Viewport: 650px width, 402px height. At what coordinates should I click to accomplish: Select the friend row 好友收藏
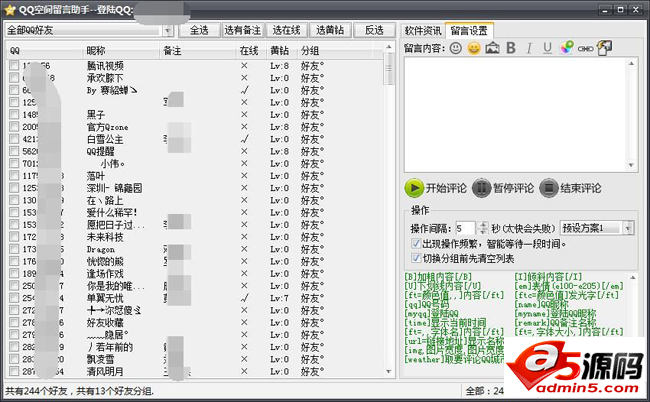tap(195, 322)
